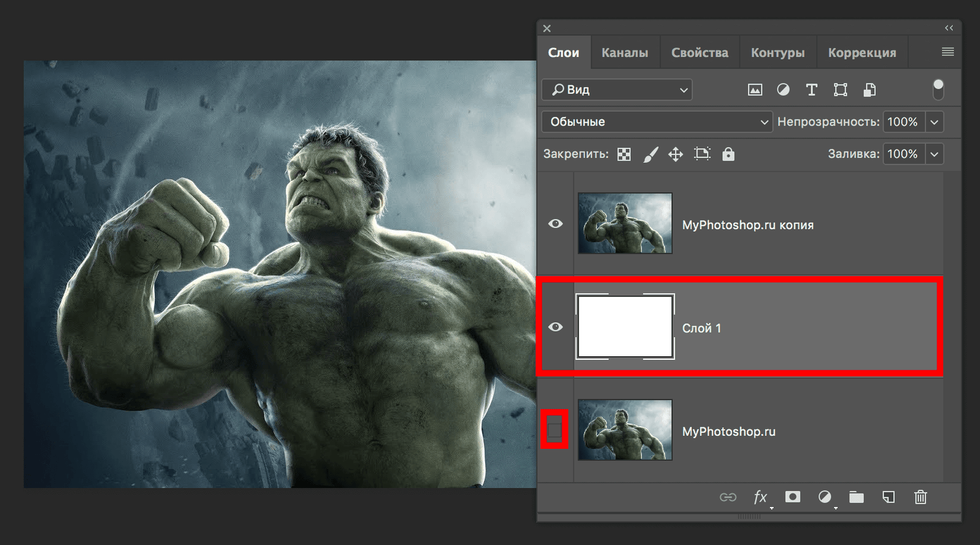Click the type layer filter icon
This screenshot has width=980, height=545.
click(x=812, y=90)
